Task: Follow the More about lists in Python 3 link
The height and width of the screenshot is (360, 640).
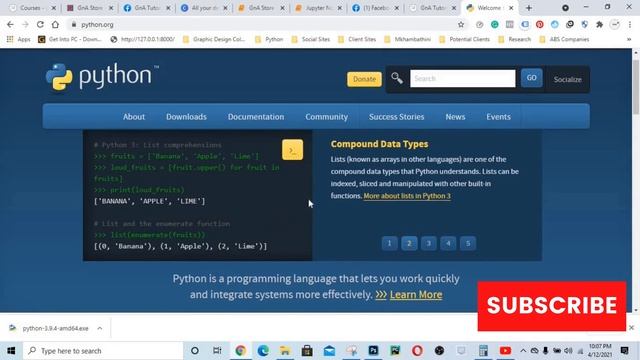Action: pyautogui.click(x=407, y=196)
